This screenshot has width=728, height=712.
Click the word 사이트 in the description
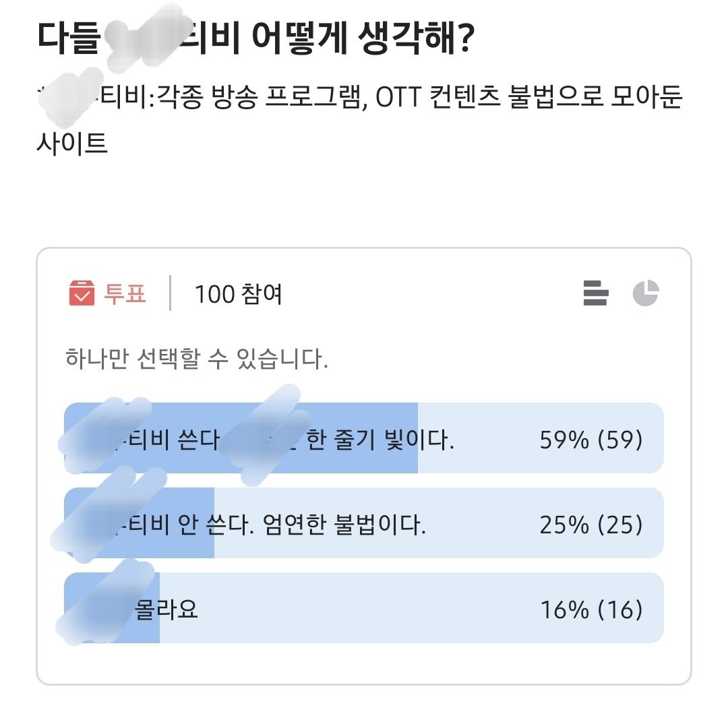72,142
